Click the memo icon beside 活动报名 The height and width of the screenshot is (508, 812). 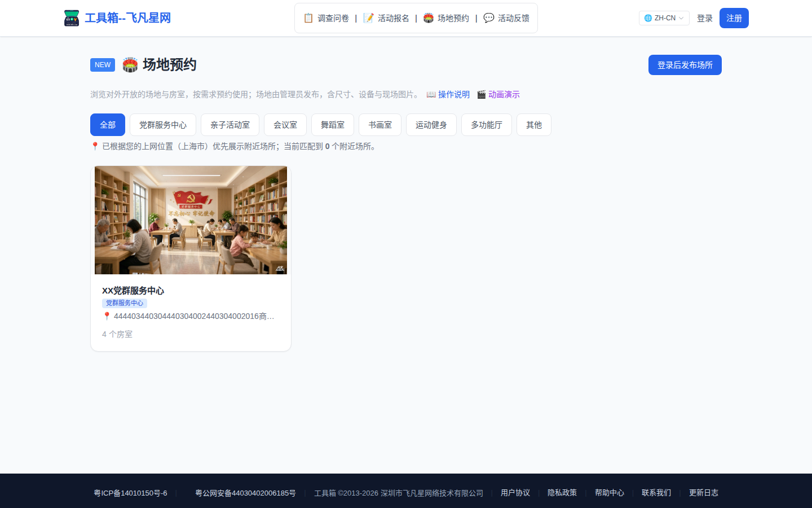click(x=369, y=18)
